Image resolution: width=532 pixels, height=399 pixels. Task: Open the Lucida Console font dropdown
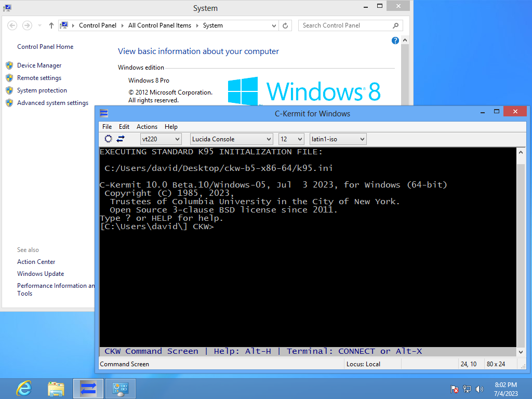pos(232,139)
